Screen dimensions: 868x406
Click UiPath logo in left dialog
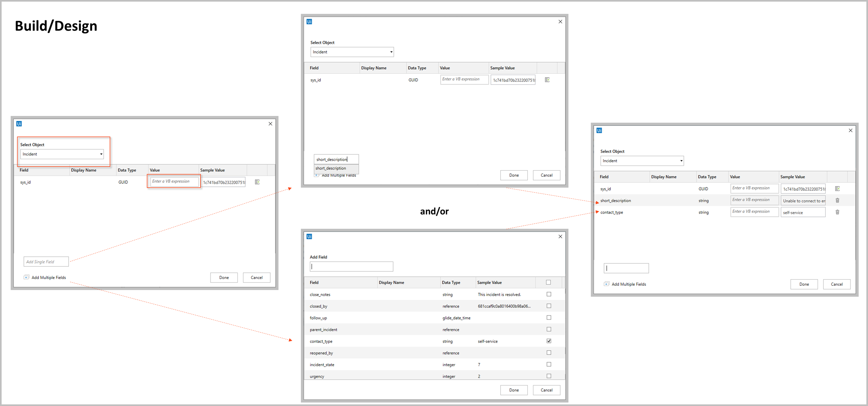click(x=19, y=124)
